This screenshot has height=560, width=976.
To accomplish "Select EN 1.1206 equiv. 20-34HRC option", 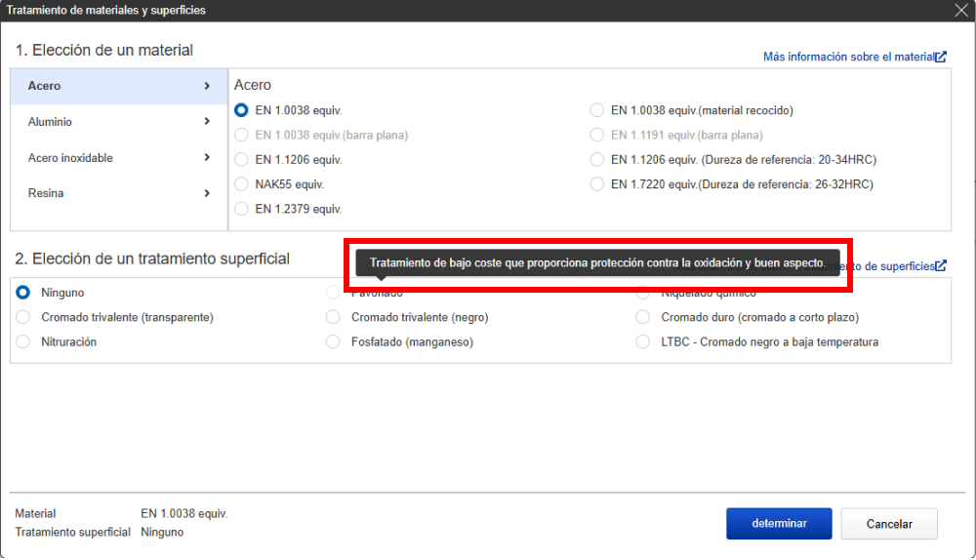I will click(x=597, y=159).
